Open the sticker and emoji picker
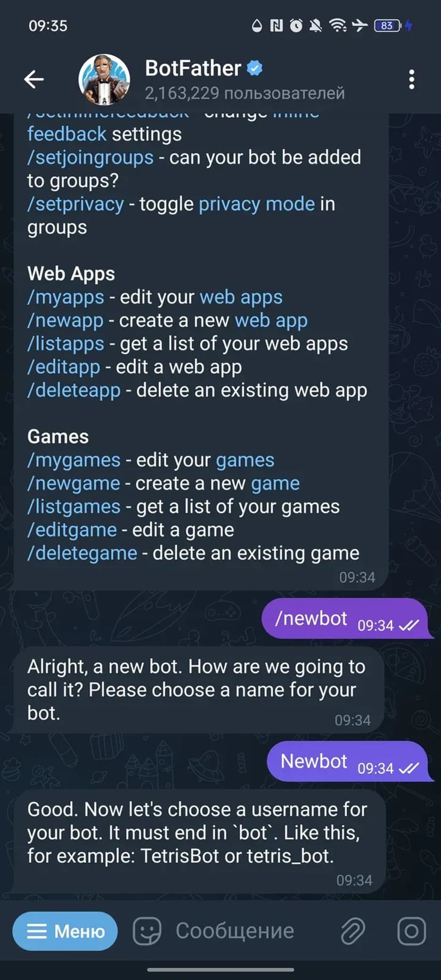This screenshot has height=980, width=441. point(147,931)
